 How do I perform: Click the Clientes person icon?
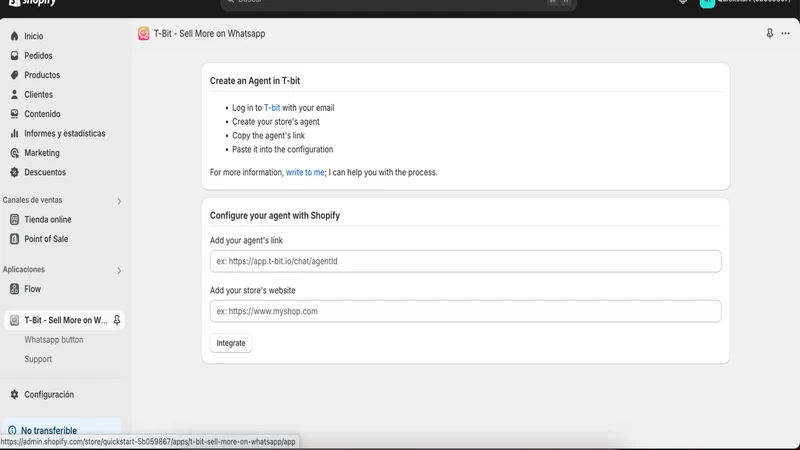[x=14, y=94]
